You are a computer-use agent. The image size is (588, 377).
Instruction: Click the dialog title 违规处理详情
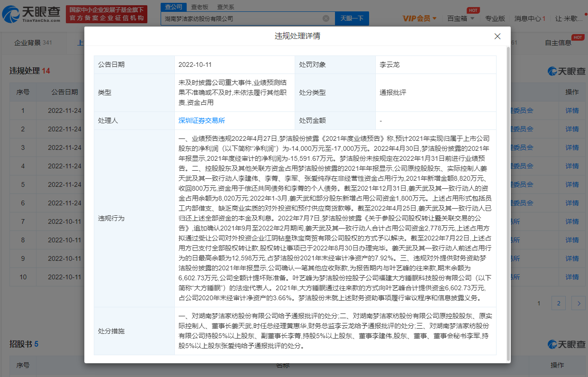(x=298, y=36)
